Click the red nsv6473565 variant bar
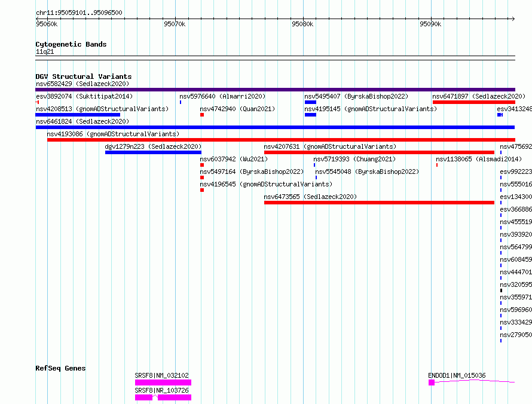Viewport: 532px width, 404px height. [x=380, y=203]
